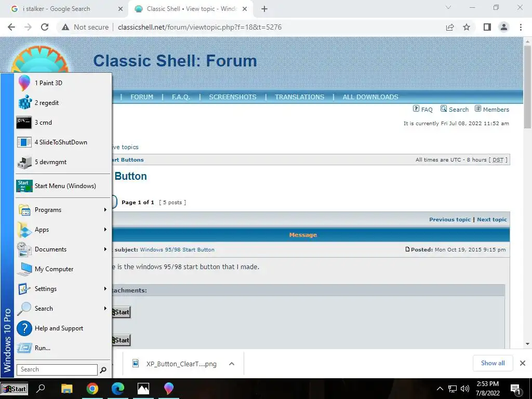532x399 pixels.
Task: Open My Computer from the start menu
Action: click(x=63, y=269)
